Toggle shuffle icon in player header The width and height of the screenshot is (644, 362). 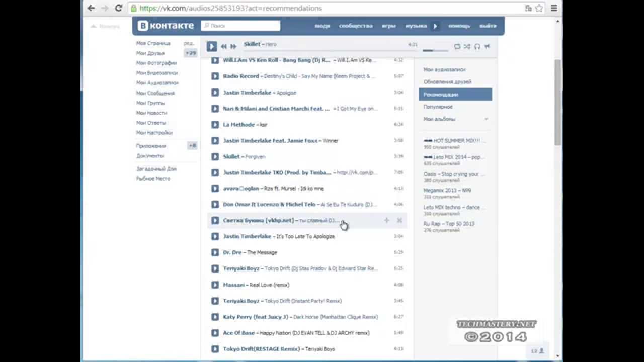(467, 46)
